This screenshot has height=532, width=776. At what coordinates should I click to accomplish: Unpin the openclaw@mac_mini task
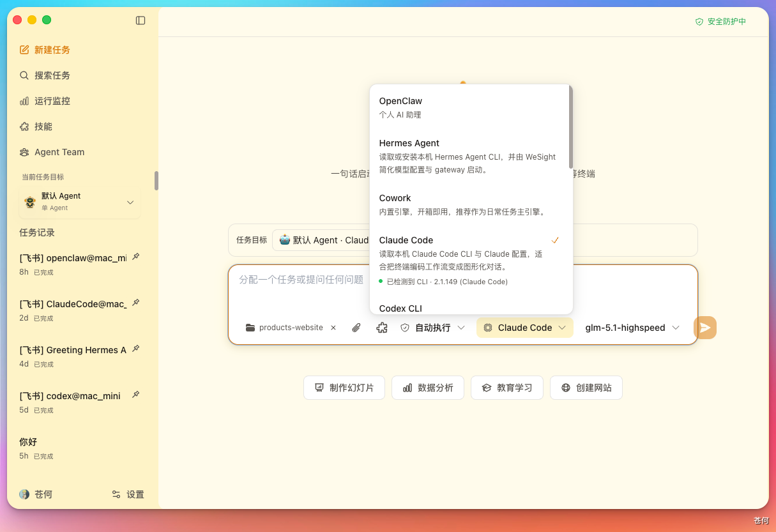point(135,257)
